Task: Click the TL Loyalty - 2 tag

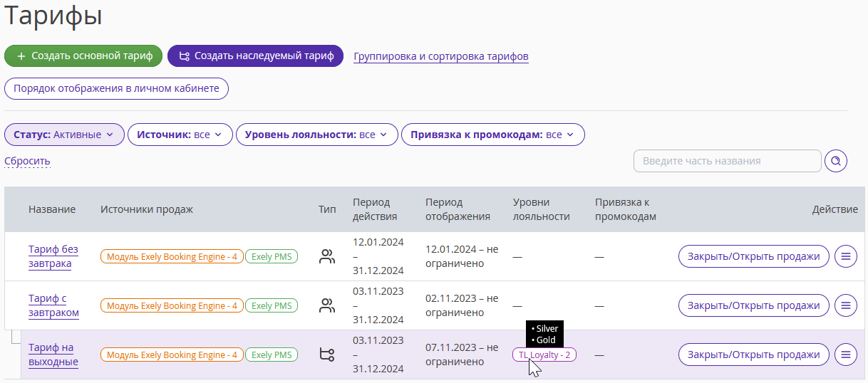Action: point(544,355)
